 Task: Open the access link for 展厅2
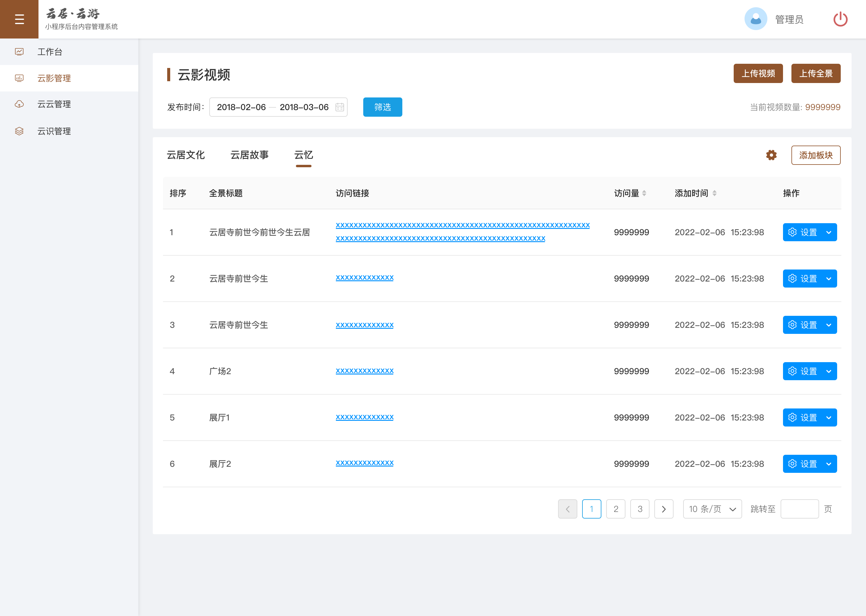click(365, 463)
